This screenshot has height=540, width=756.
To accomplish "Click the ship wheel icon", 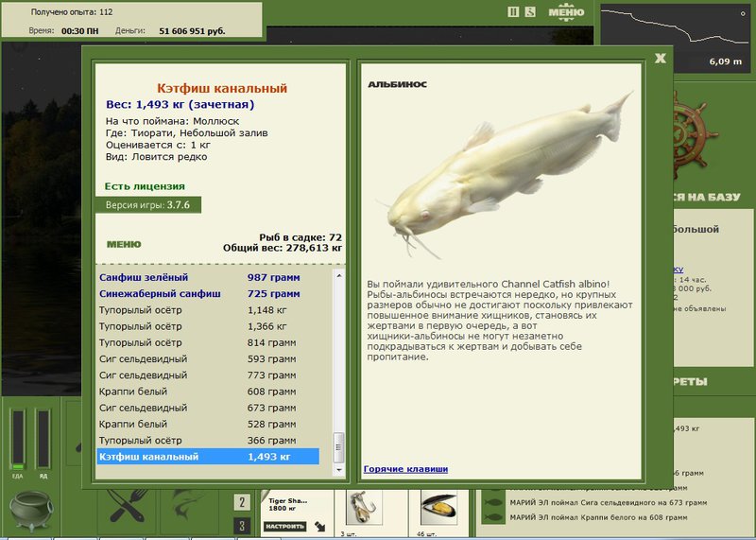I will point(692,135).
